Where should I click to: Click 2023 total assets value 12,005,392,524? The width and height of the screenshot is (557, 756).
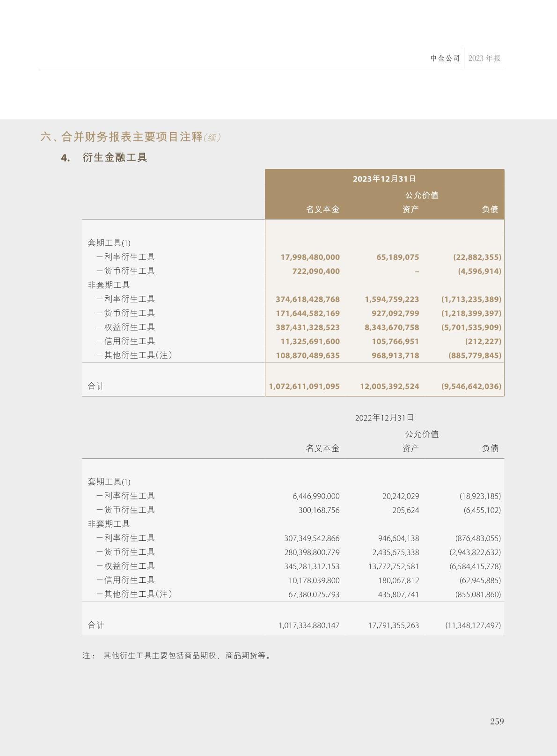tap(389, 386)
